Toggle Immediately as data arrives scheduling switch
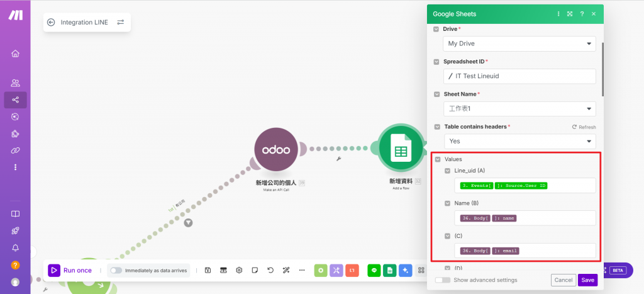 (116, 271)
